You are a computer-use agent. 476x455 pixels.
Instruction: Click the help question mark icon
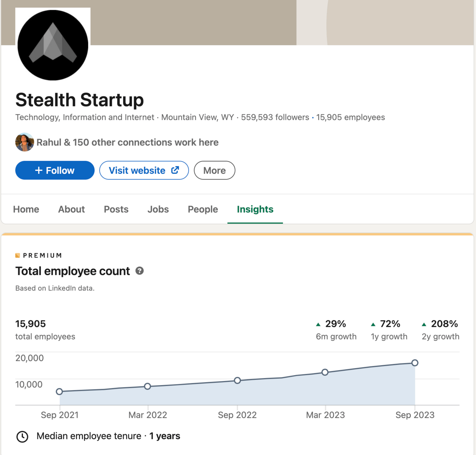139,271
